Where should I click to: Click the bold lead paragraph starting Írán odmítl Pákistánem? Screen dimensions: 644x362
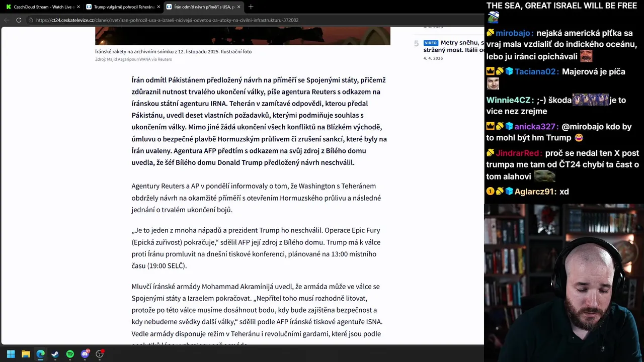259,121
